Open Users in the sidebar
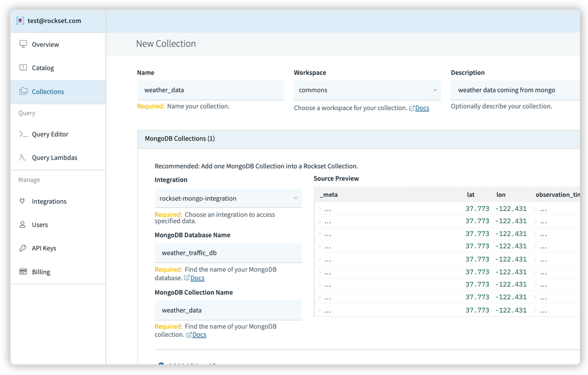The width and height of the screenshot is (588, 375). point(40,225)
